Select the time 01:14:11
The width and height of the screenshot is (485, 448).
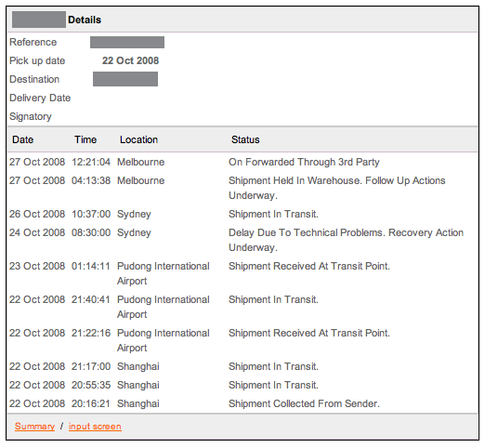point(91,266)
